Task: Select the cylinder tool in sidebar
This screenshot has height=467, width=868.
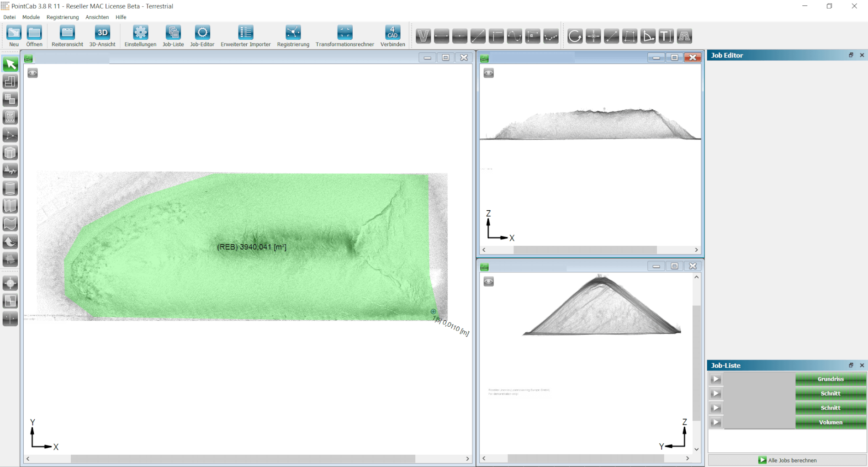Action: 10,188
